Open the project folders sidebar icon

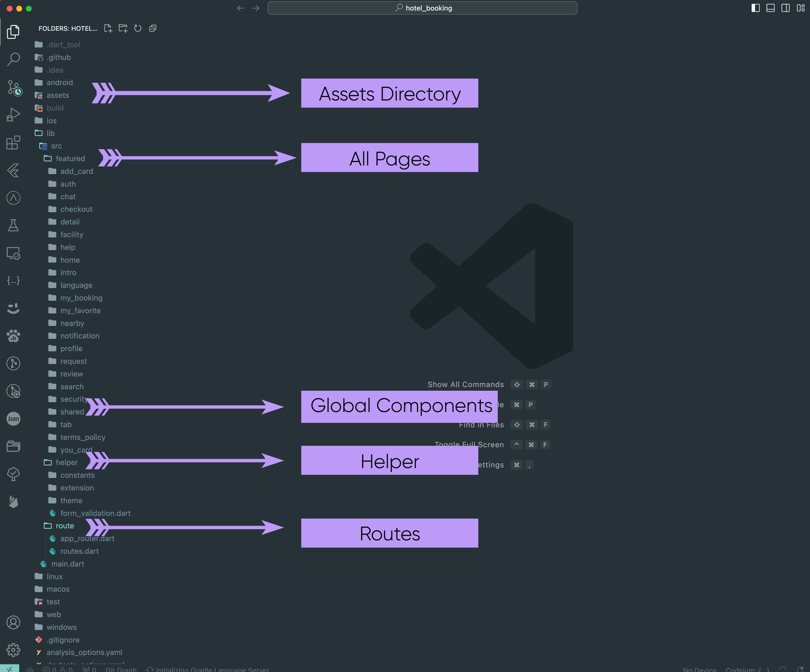(13, 446)
